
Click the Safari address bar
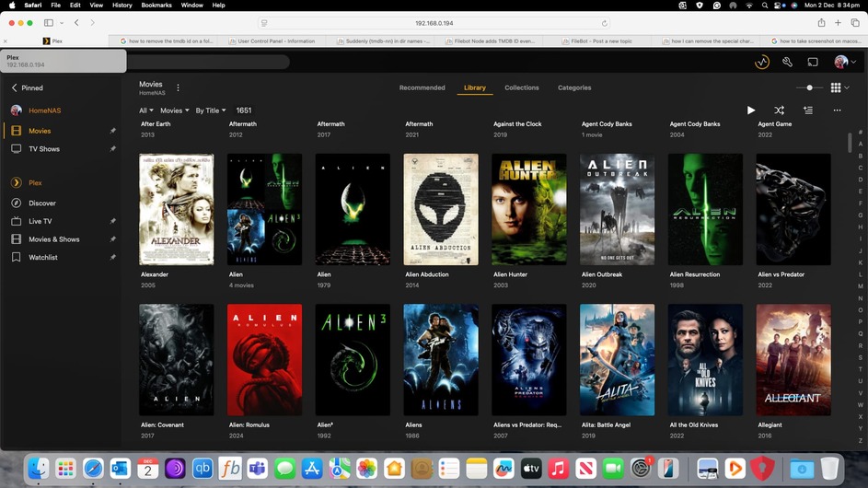click(434, 23)
